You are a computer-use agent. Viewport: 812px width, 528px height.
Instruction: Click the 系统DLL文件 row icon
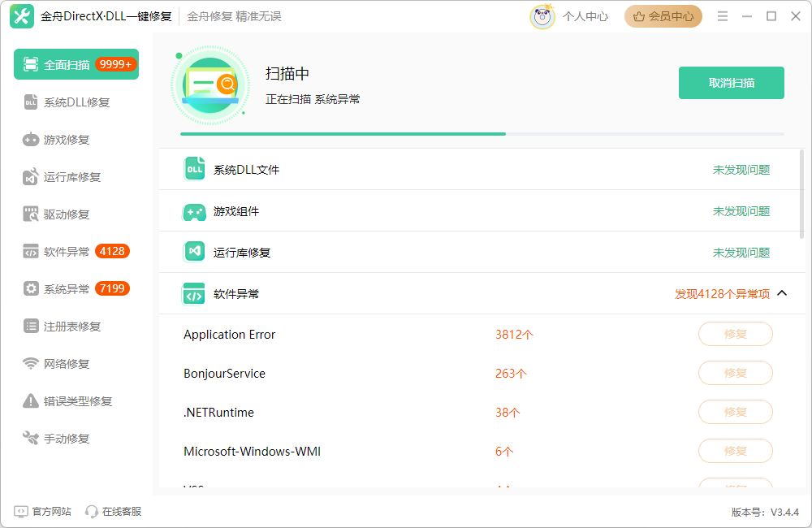[x=194, y=169]
